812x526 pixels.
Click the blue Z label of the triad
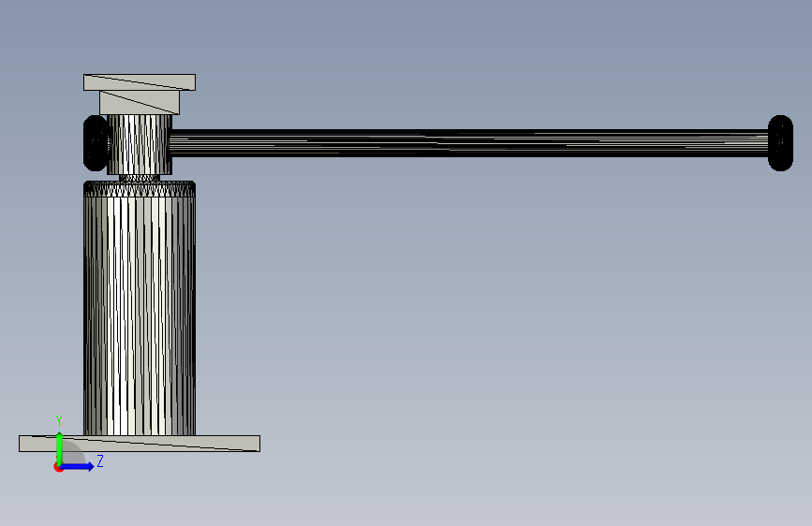point(100,460)
